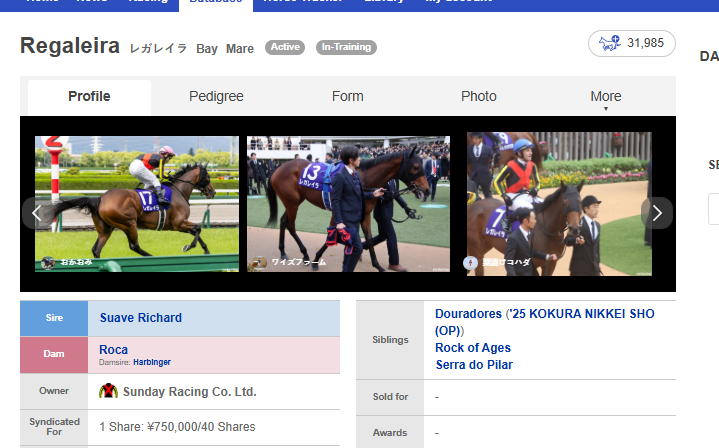Show previous photos with left carousel arrow
The height and width of the screenshot is (448, 719).
pyautogui.click(x=37, y=213)
